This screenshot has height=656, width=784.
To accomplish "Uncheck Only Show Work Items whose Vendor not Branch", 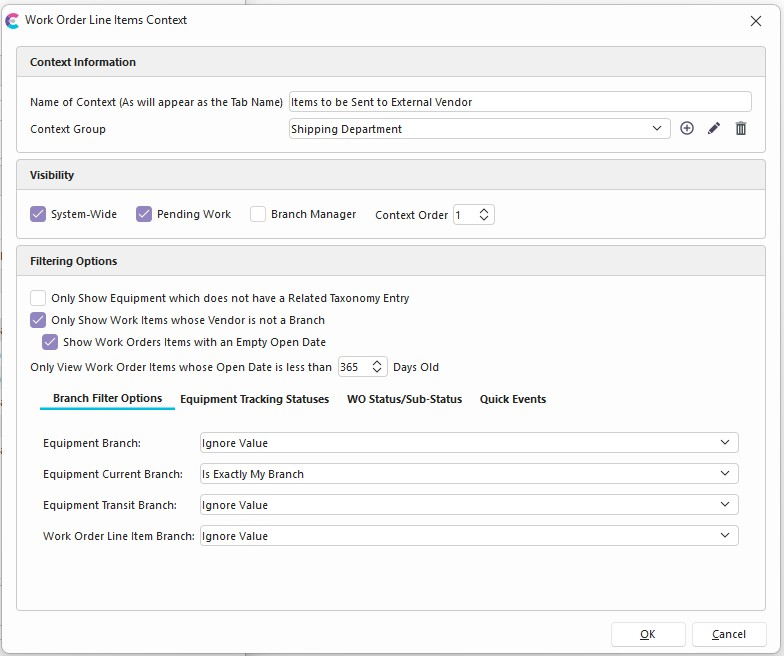I will tap(38, 320).
